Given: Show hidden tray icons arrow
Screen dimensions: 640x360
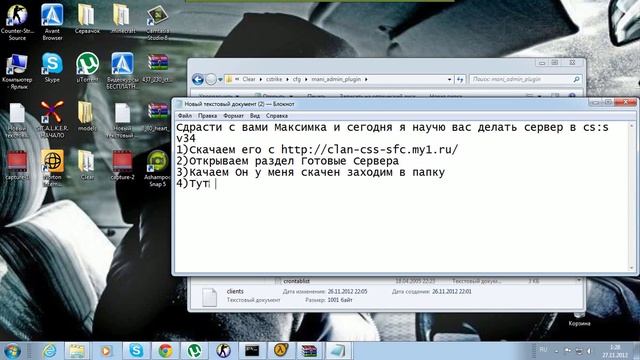Looking at the screenshot, I should (556, 351).
